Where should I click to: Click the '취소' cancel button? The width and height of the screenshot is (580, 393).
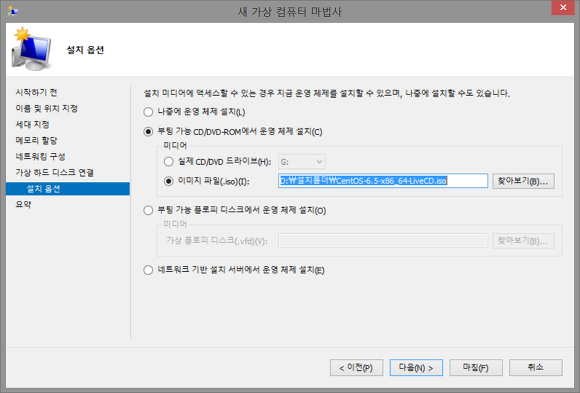click(536, 367)
